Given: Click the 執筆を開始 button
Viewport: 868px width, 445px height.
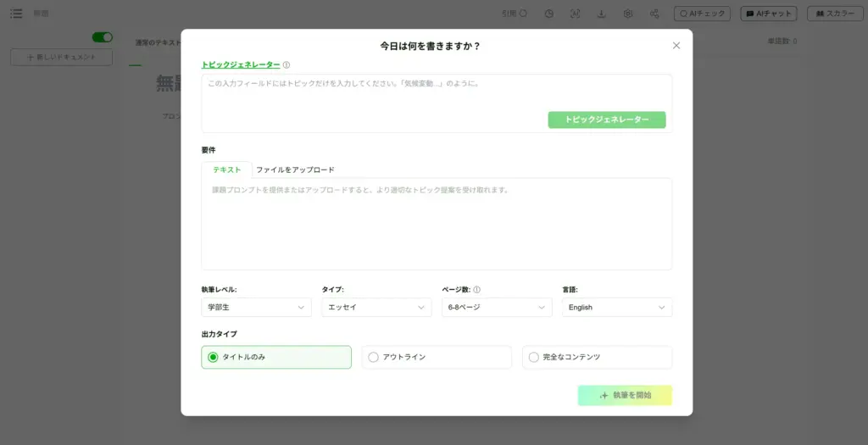Looking at the screenshot, I should 625,395.
